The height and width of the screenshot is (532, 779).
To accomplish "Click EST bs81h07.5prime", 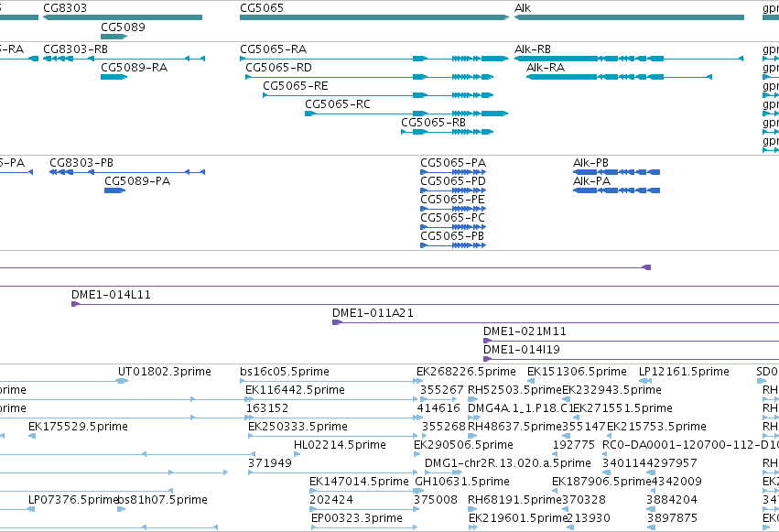I will coord(162,500).
